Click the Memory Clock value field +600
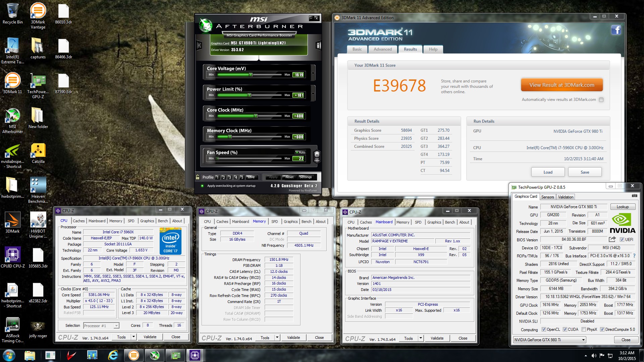644x362 pixels. (x=299, y=137)
